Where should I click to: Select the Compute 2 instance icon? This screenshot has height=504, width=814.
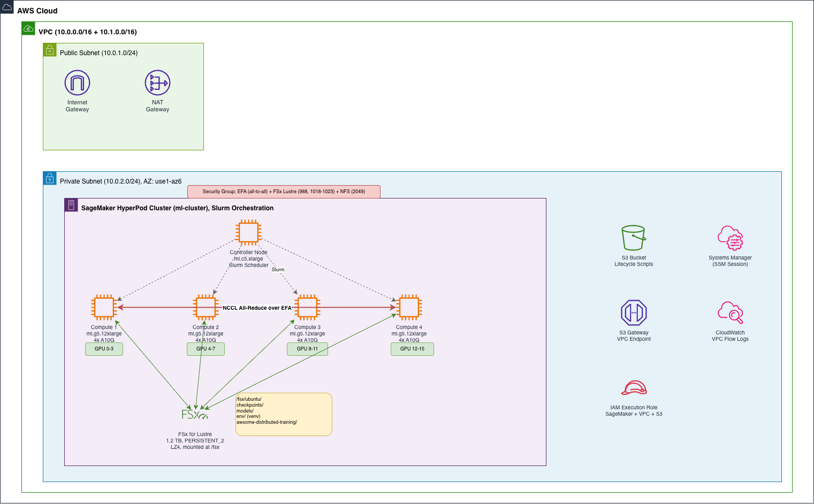[x=206, y=308]
